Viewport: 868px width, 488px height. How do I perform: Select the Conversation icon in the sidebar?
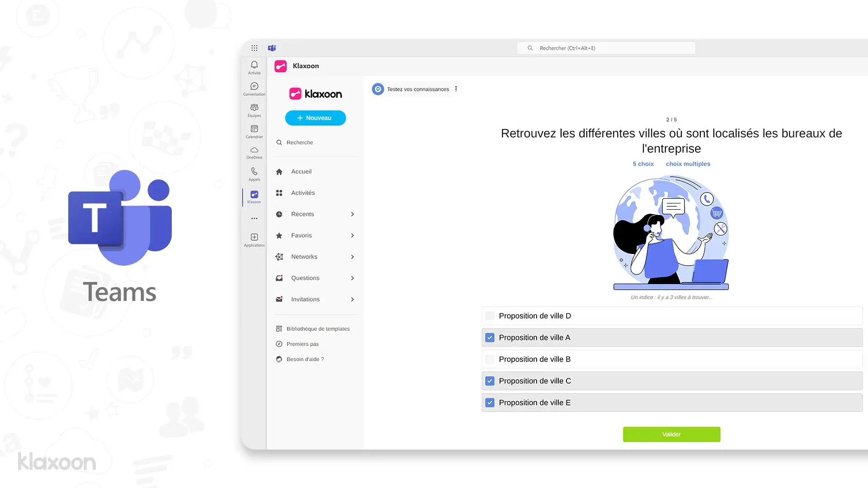pos(254,88)
